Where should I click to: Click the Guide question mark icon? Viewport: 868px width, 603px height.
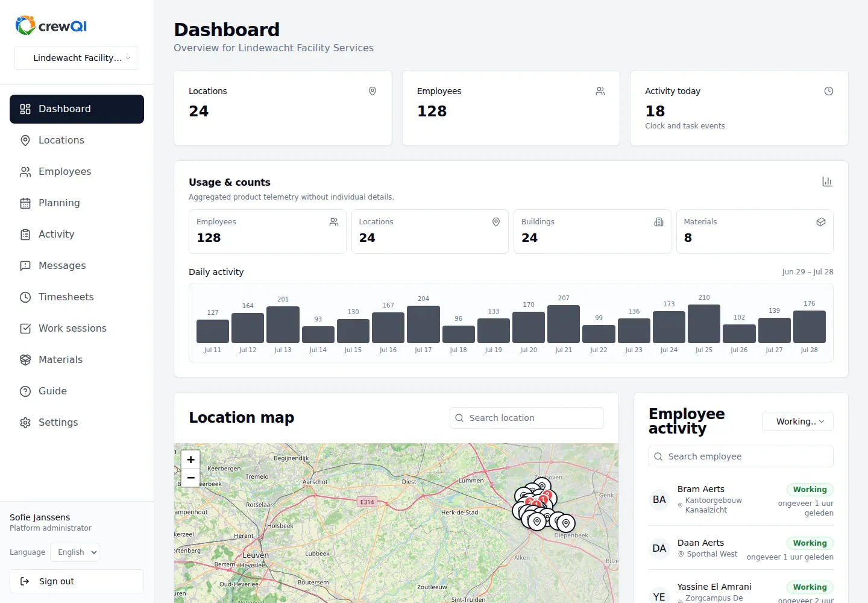(x=25, y=391)
